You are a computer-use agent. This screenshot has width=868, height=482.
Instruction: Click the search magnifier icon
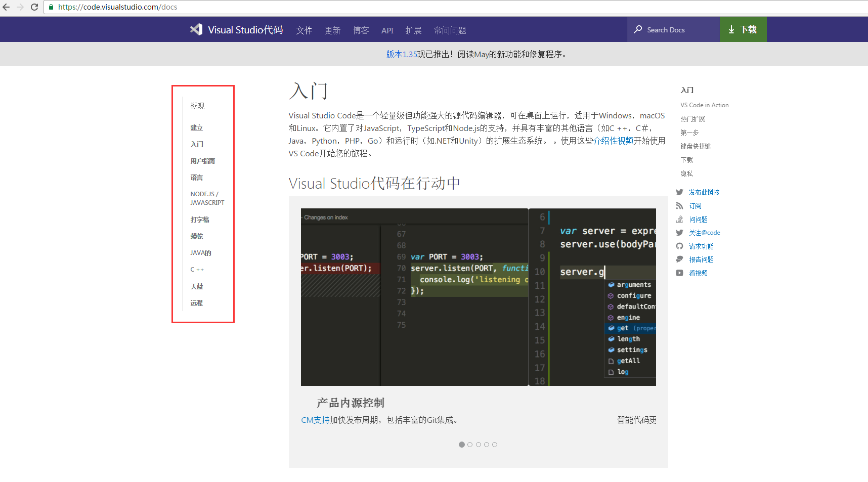pos(638,29)
